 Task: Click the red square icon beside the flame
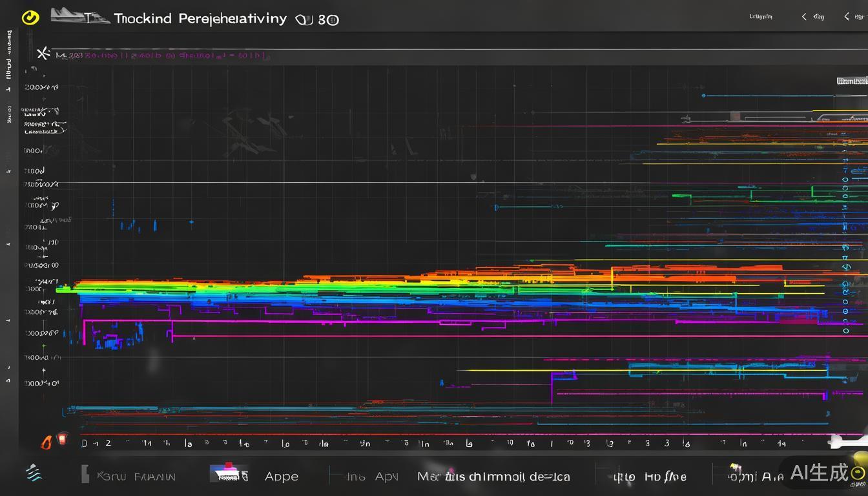click(x=63, y=439)
